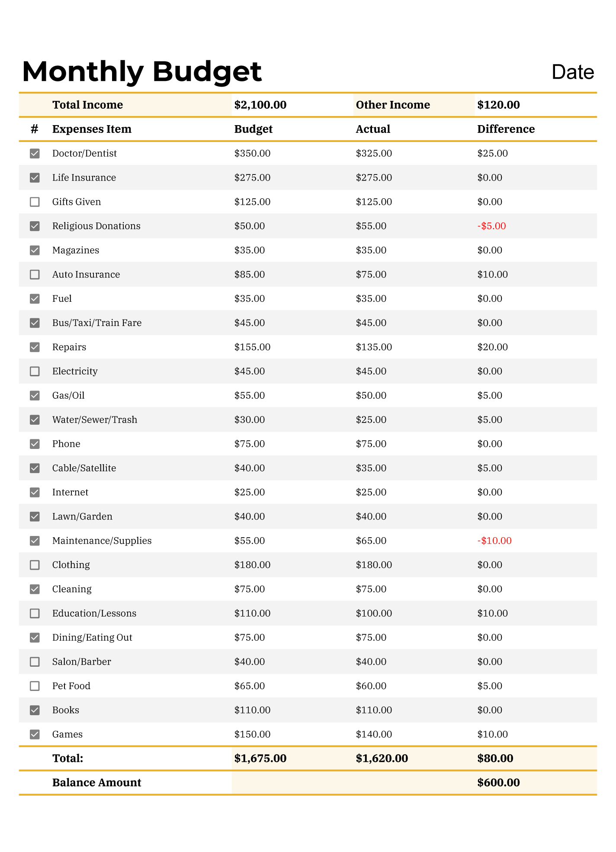Check the Clothing checkbox
The height and width of the screenshot is (852, 616).
(x=35, y=565)
